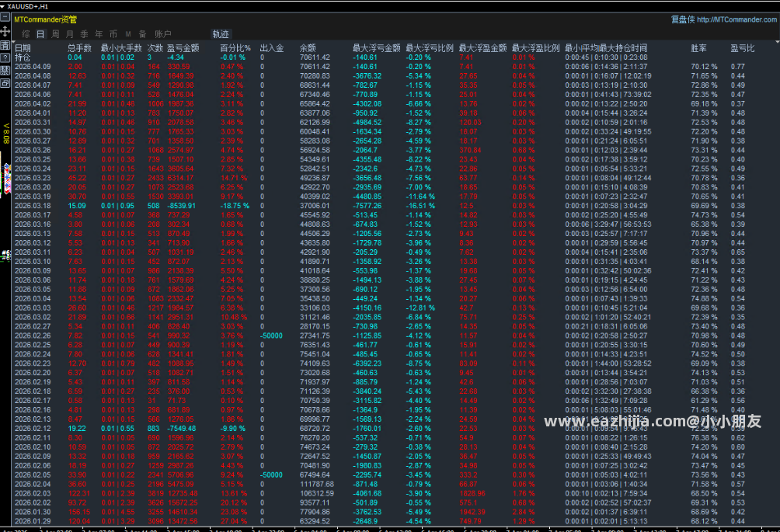
Task: Open the http://MTCommander.com link
Action: coord(736,19)
